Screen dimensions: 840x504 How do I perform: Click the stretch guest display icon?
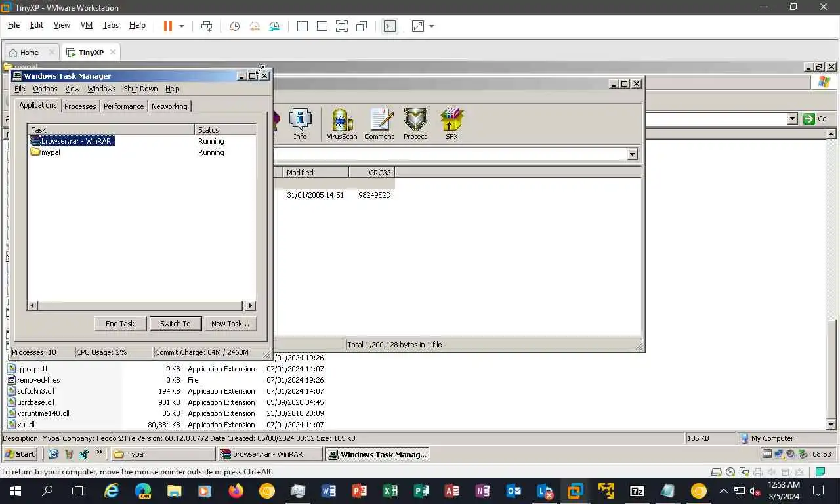tap(417, 26)
